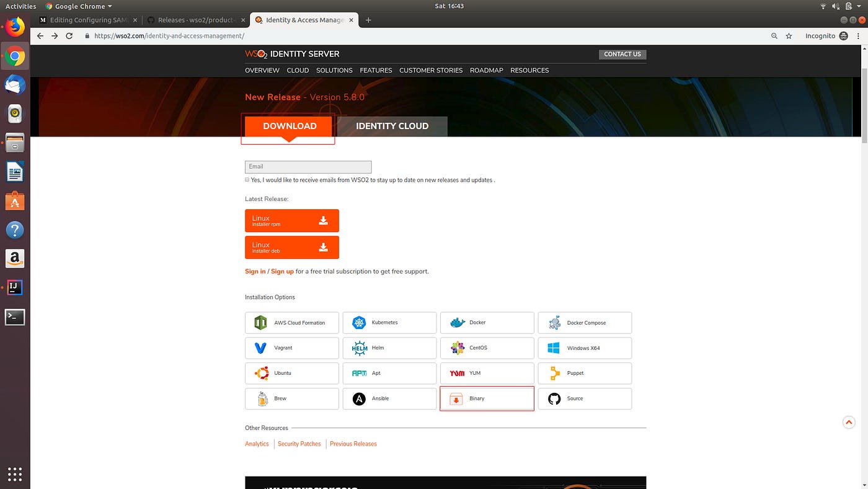Bookmark this page with star icon
The height and width of the screenshot is (489, 868).
(789, 36)
